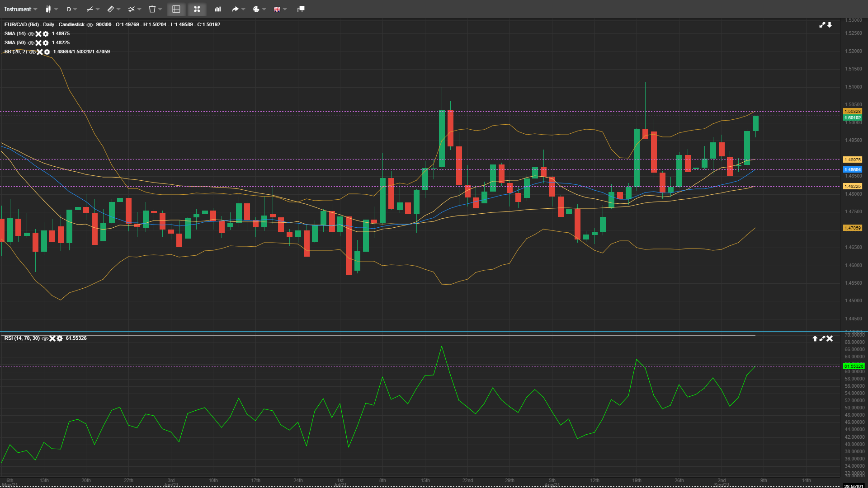Image resolution: width=868 pixels, height=488 pixels.
Task: Click the SMA (50) indicator label
Action: (15, 43)
